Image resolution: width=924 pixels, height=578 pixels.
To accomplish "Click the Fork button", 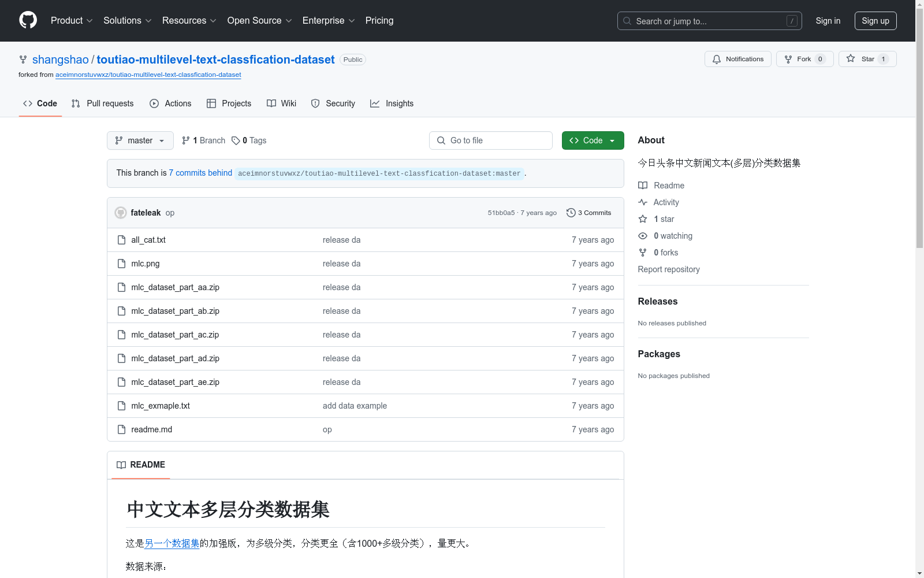I will [x=805, y=59].
